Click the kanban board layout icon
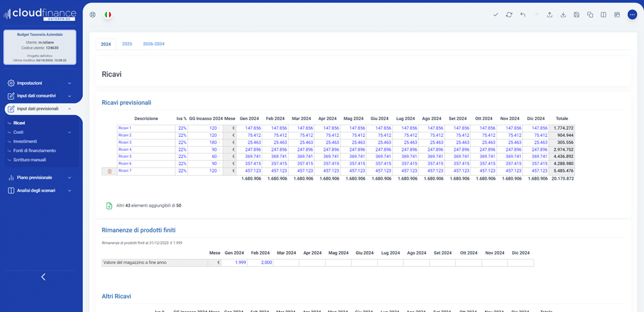Image resolution: width=644 pixels, height=312 pixels. pos(617,15)
